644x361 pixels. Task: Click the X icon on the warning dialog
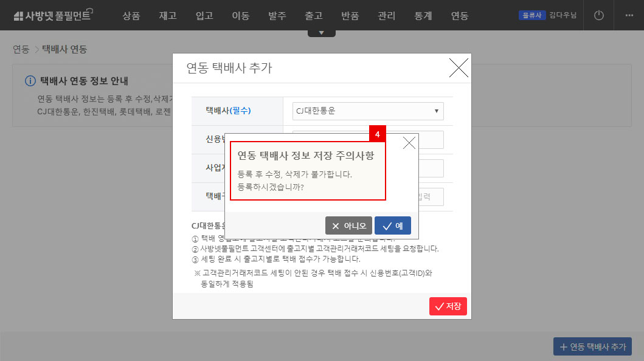coord(409,142)
